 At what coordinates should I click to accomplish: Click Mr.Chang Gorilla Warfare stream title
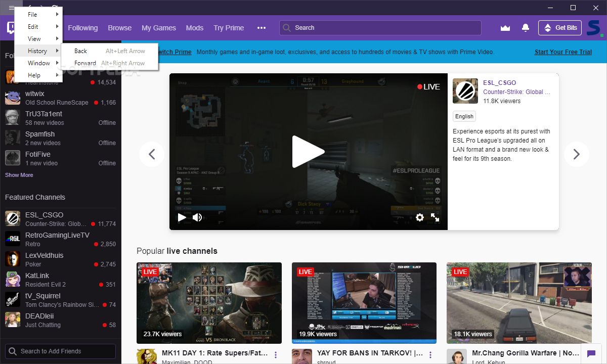(x=526, y=353)
